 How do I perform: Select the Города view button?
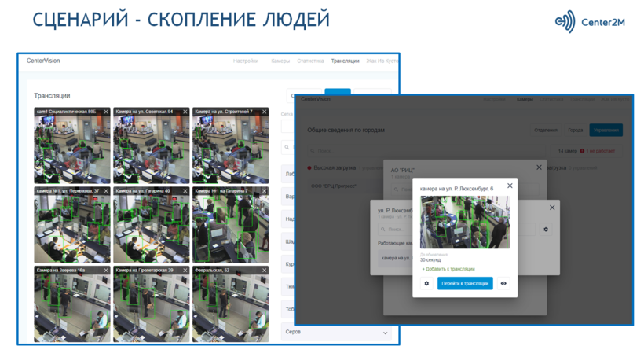pyautogui.click(x=576, y=130)
